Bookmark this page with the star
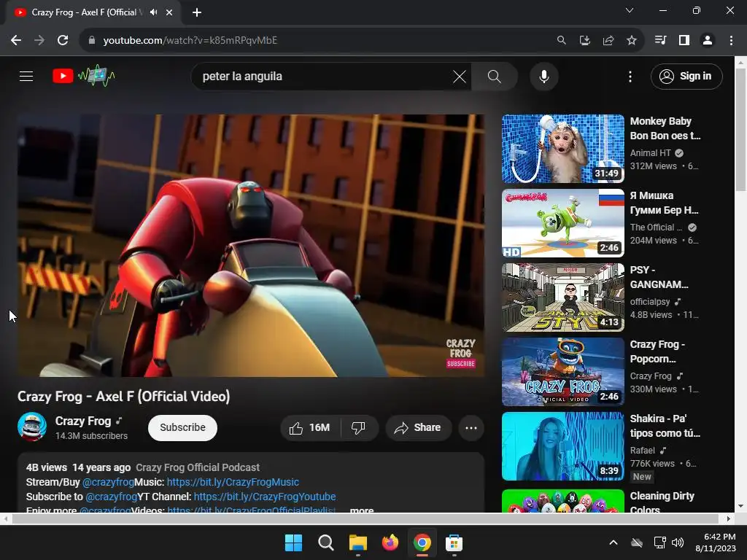This screenshot has width=747, height=560. (x=631, y=41)
